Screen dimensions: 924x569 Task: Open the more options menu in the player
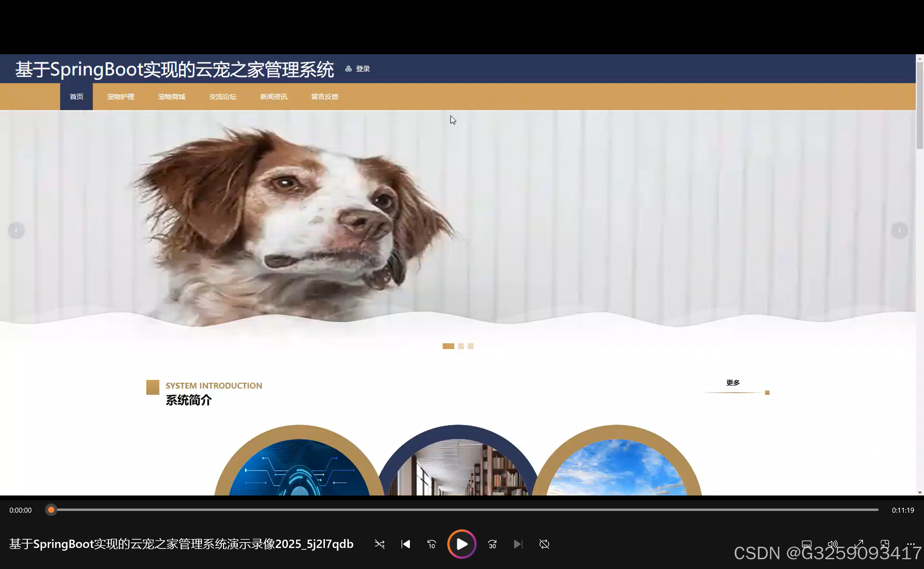910,544
